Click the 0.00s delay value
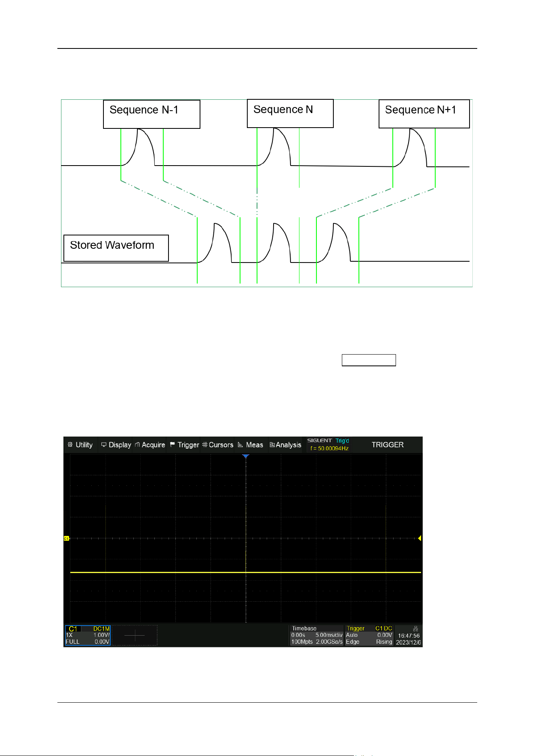 298,635
